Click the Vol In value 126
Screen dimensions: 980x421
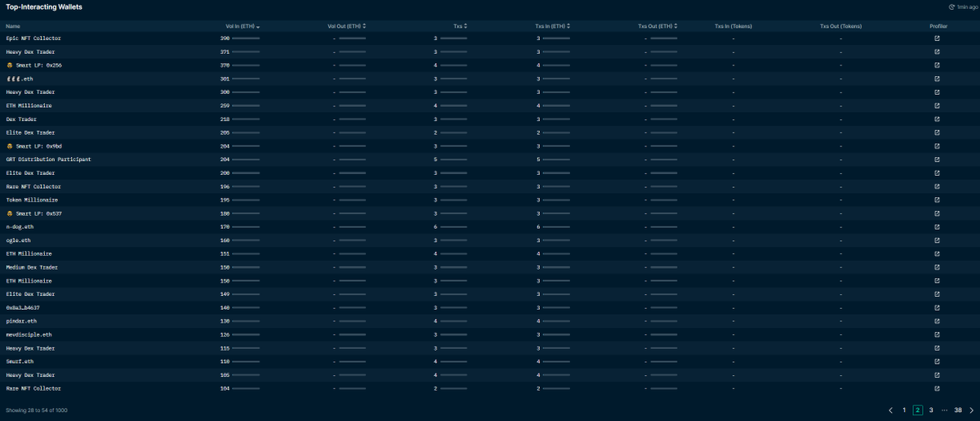[x=225, y=335]
